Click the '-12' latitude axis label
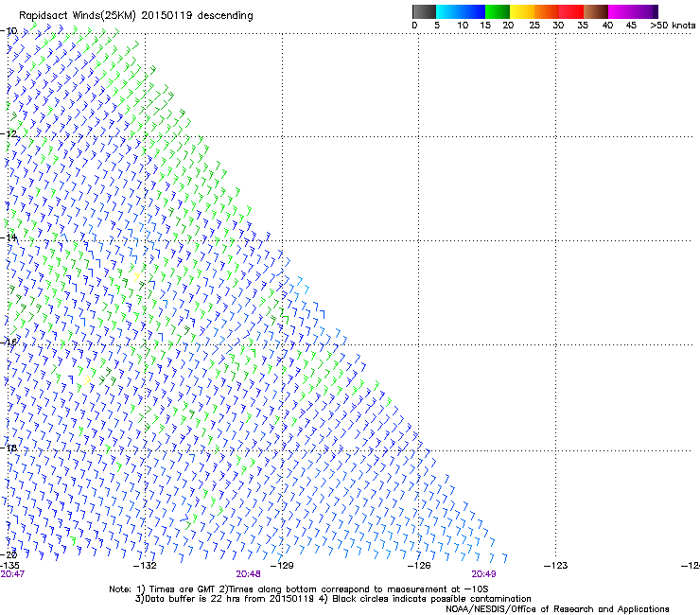 point(9,133)
